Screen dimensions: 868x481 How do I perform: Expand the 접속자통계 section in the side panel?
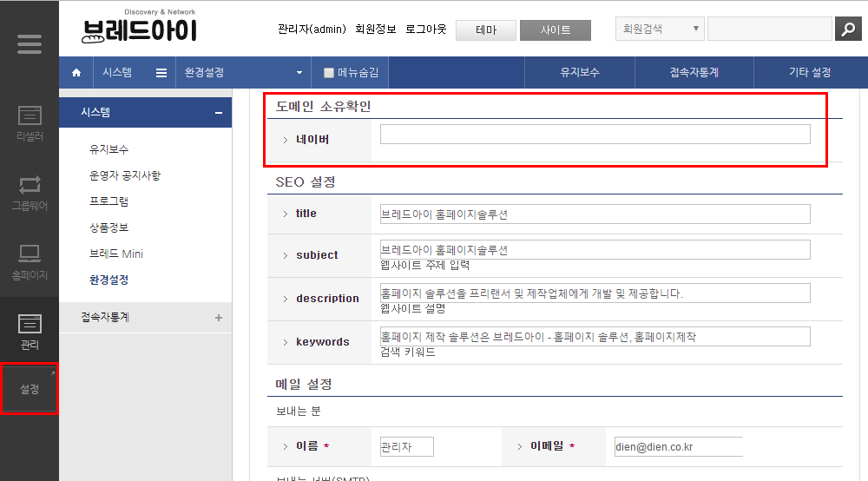[x=219, y=318]
